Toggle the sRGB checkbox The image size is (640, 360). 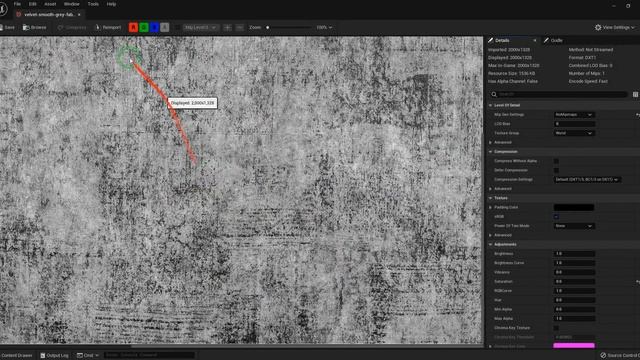tap(556, 217)
